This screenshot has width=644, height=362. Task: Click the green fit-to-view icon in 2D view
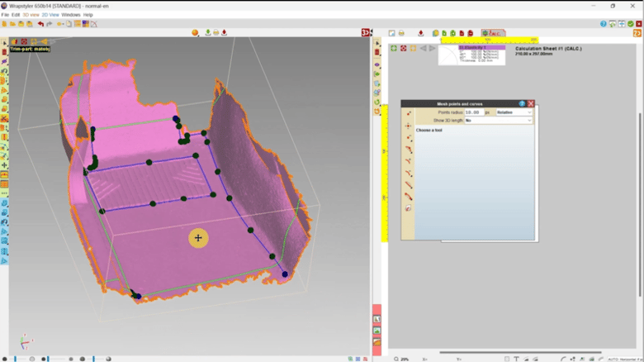tap(394, 48)
